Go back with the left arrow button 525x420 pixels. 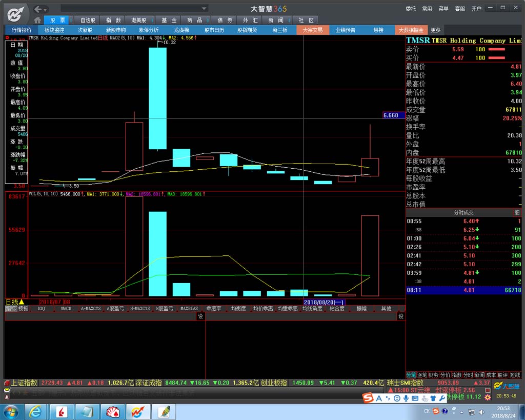point(38,9)
